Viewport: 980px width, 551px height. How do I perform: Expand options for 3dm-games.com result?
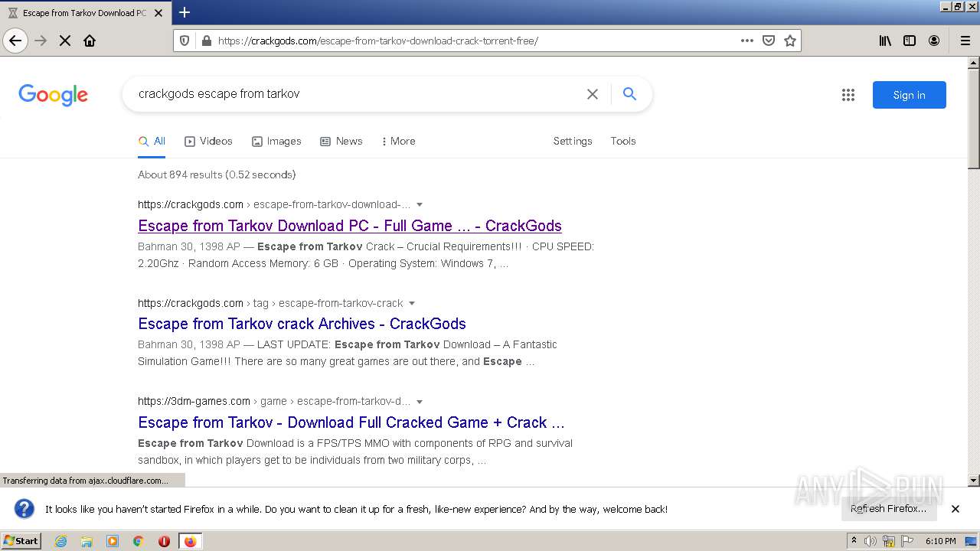coord(420,402)
